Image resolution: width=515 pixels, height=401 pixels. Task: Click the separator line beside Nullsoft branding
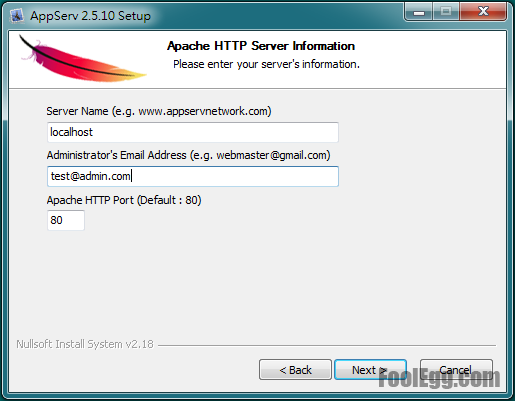pos(327,345)
